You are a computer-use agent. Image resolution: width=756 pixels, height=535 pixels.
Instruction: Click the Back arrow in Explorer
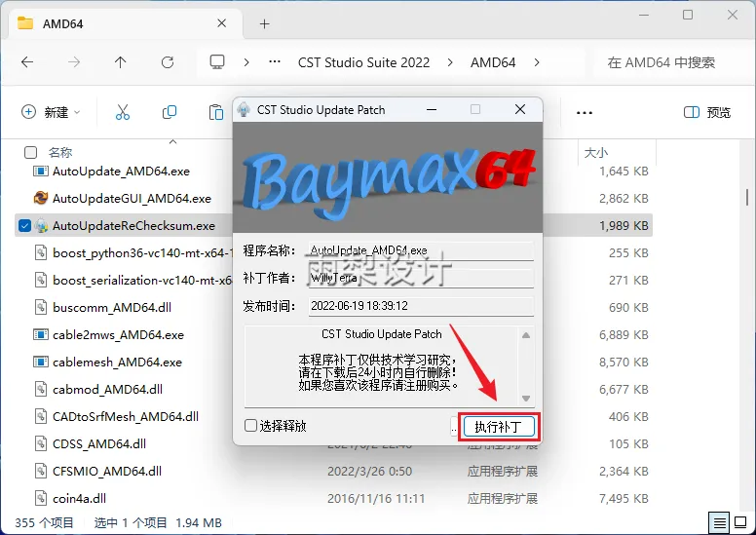pyautogui.click(x=27, y=62)
